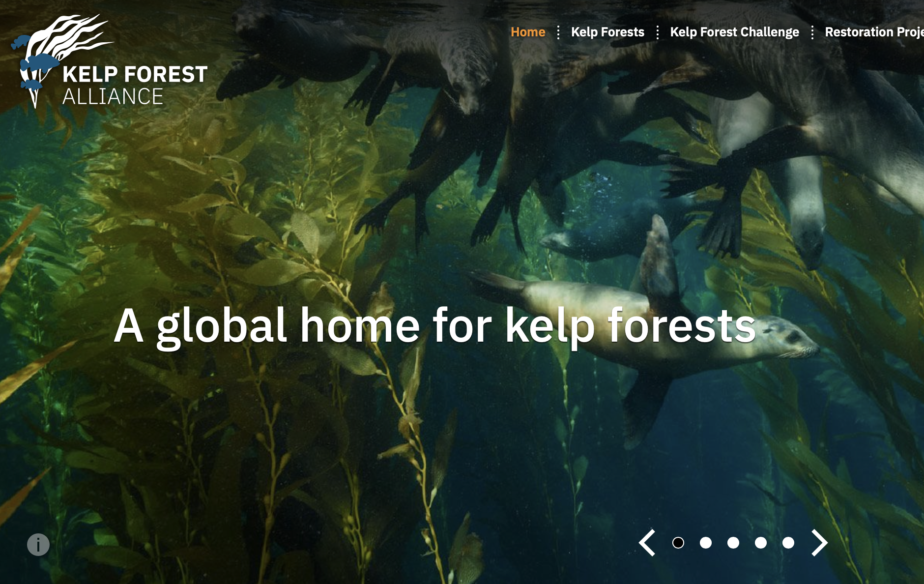Click the dotted separator right after Kelp Forests
Screen dimensions: 924x584
pyautogui.click(x=658, y=32)
